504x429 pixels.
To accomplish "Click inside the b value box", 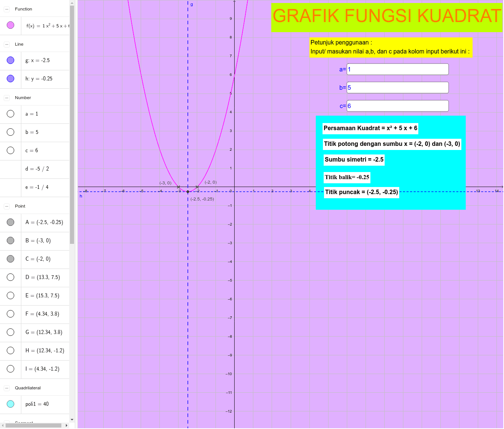I will [397, 87].
